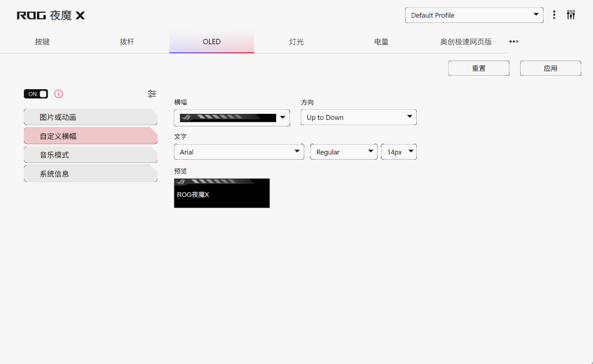Open the sliders settings icon above the mode list
Viewport: 593px width, 364px height.
coord(152,94)
